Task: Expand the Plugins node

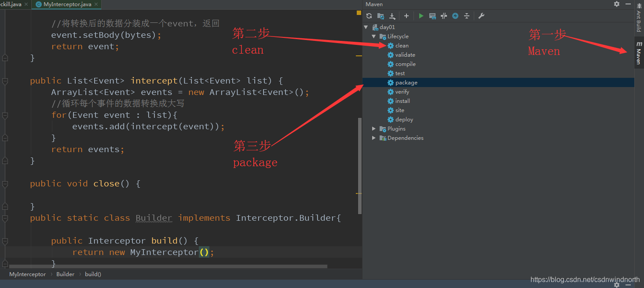Action: point(374,129)
